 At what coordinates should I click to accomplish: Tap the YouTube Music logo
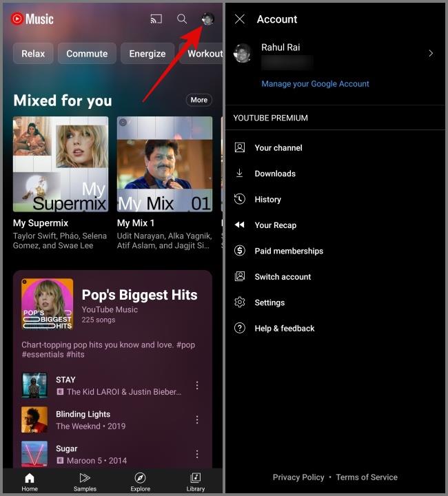(x=32, y=19)
